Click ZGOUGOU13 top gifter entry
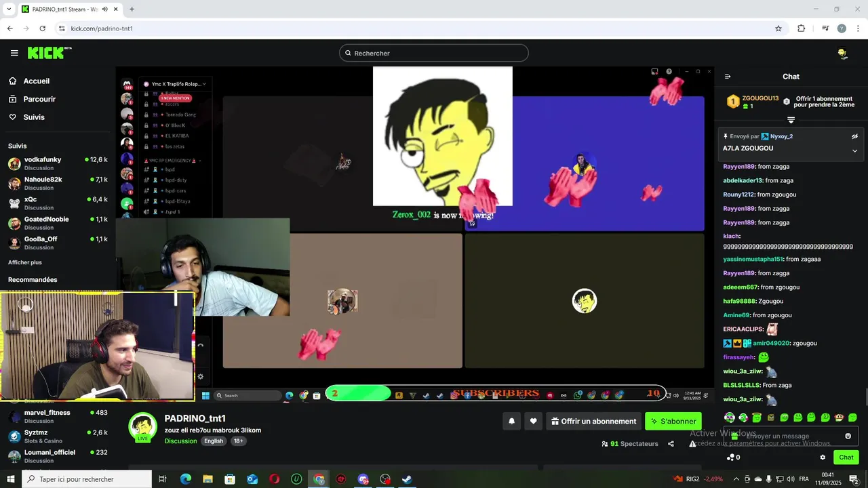The width and height of the screenshot is (868, 488). [753, 102]
